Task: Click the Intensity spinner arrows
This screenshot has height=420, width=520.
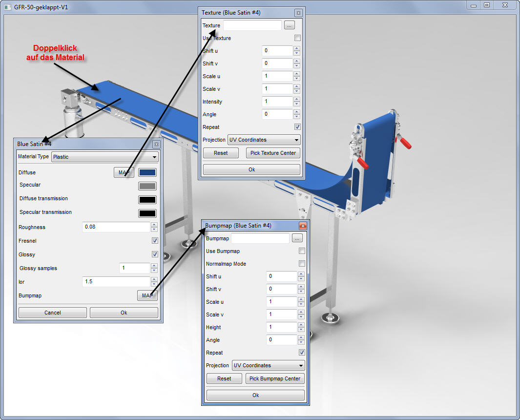Action: click(x=297, y=102)
